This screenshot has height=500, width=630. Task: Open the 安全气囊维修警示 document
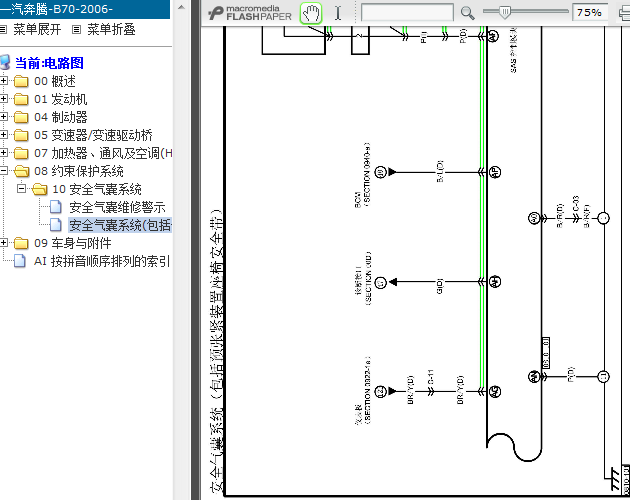tap(117, 207)
